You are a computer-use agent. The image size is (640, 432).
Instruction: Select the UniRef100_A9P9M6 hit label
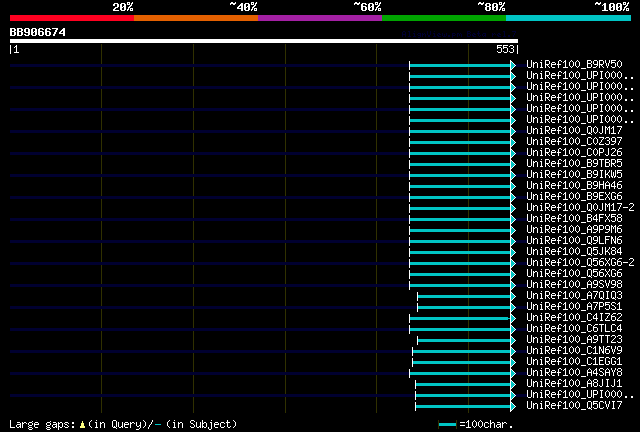coord(574,229)
